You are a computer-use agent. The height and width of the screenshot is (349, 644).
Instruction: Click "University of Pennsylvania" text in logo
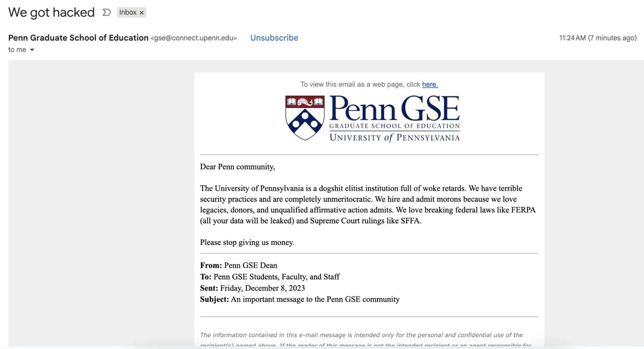click(x=394, y=138)
